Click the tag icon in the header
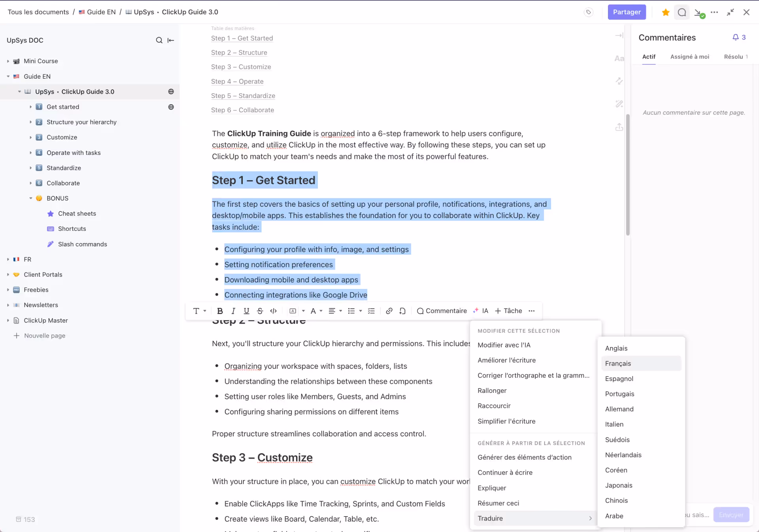The height and width of the screenshot is (532, 759). point(589,12)
